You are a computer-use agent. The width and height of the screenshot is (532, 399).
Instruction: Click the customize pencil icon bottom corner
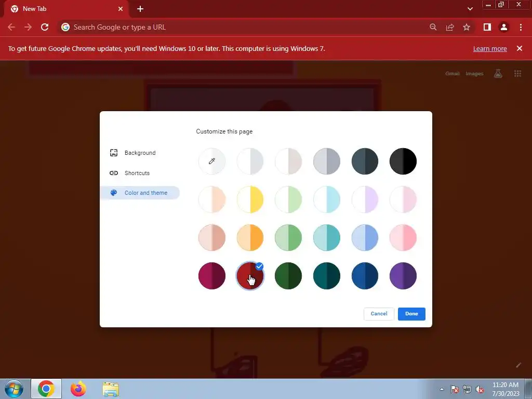tap(518, 365)
